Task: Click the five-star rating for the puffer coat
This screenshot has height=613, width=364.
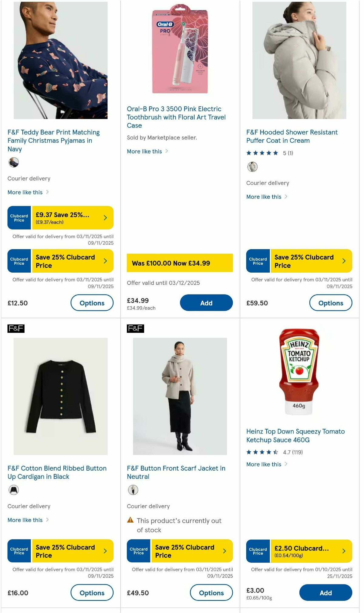Action: (263, 153)
